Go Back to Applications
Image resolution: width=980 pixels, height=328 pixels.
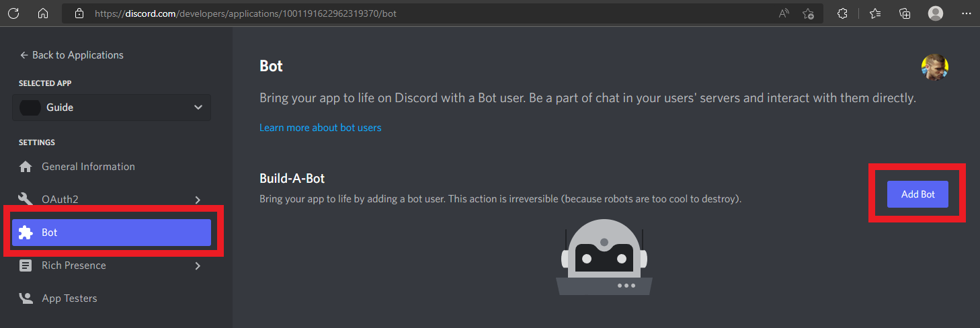pos(72,55)
